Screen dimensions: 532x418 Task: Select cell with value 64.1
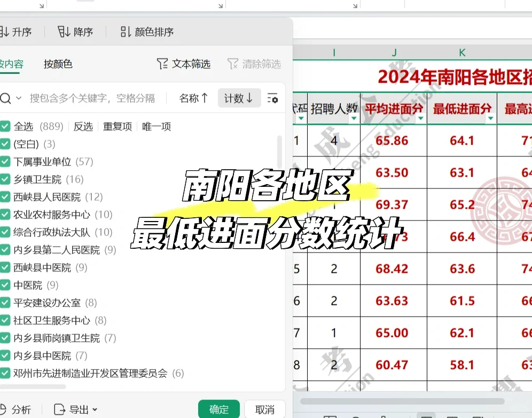[462, 141]
